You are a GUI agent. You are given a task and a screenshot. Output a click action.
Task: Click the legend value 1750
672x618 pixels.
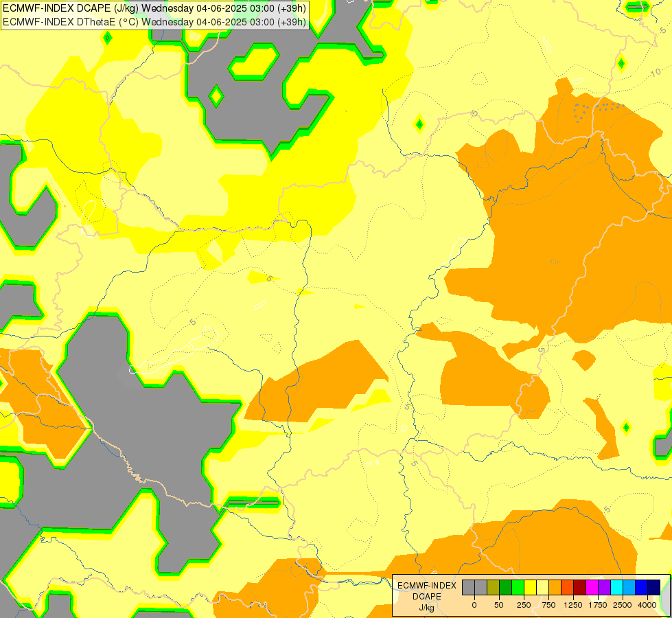(598, 605)
